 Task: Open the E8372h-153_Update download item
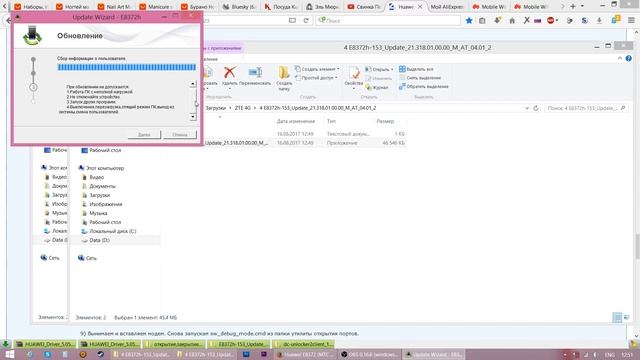(239, 344)
